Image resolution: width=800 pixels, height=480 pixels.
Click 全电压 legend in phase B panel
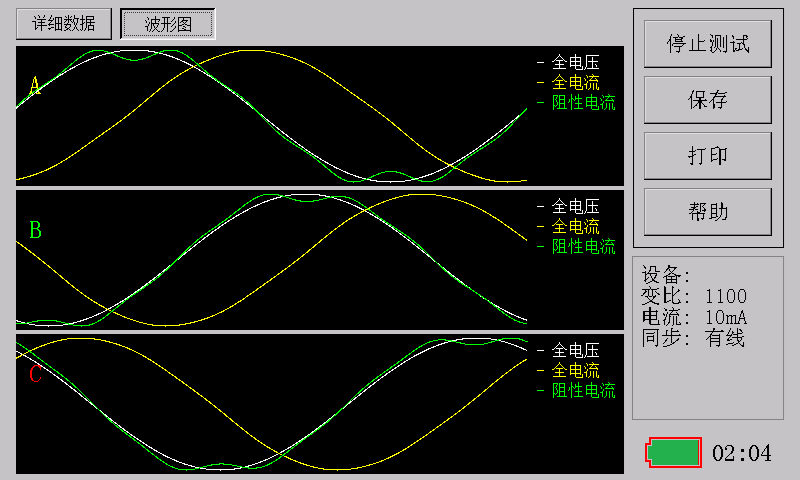pos(575,207)
